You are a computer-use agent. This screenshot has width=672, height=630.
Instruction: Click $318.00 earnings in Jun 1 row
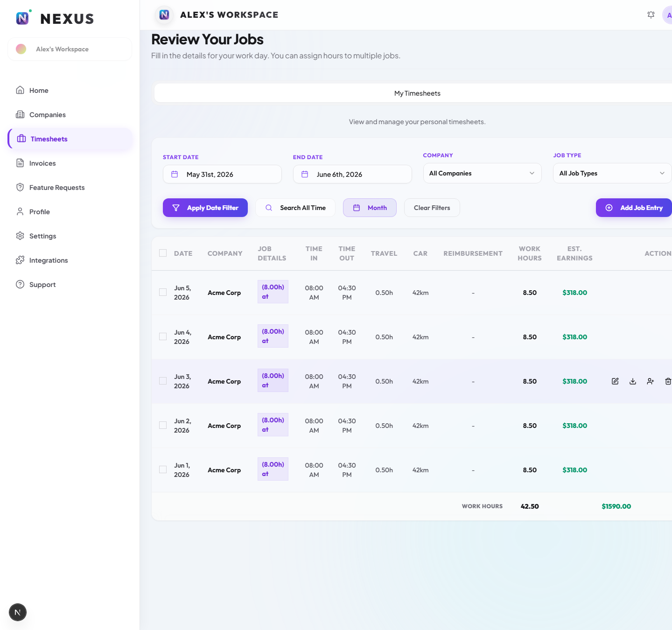(x=575, y=470)
